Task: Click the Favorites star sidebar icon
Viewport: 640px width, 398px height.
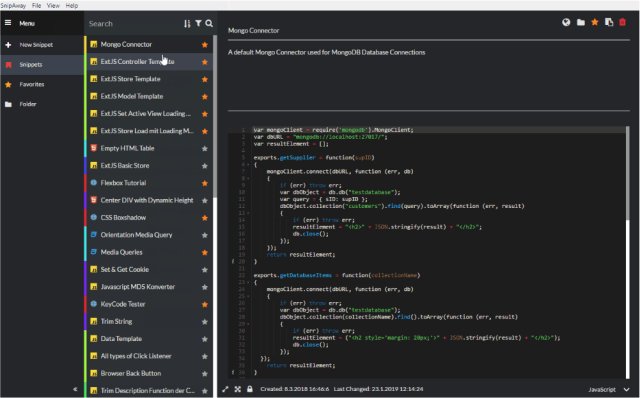Action: [8, 84]
